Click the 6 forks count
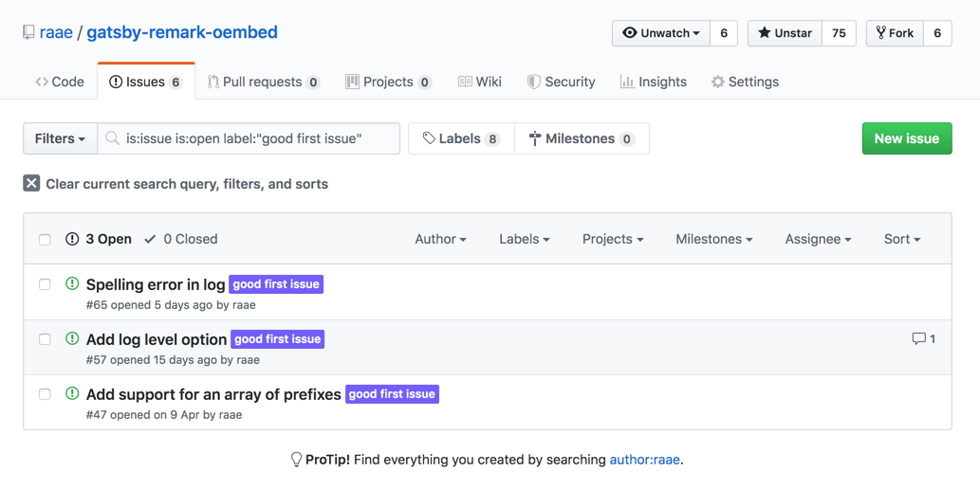Screen dimensions: 980x490 click(937, 33)
